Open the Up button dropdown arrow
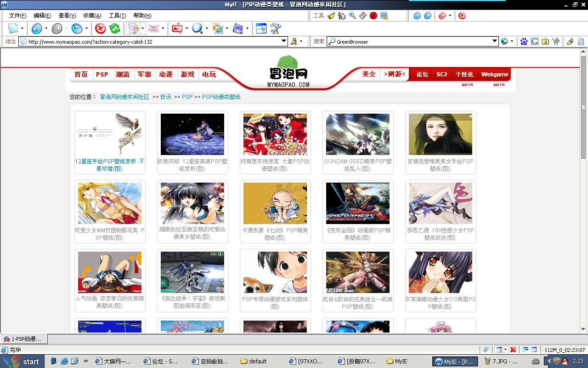This screenshot has width=588, height=368. click(x=86, y=29)
